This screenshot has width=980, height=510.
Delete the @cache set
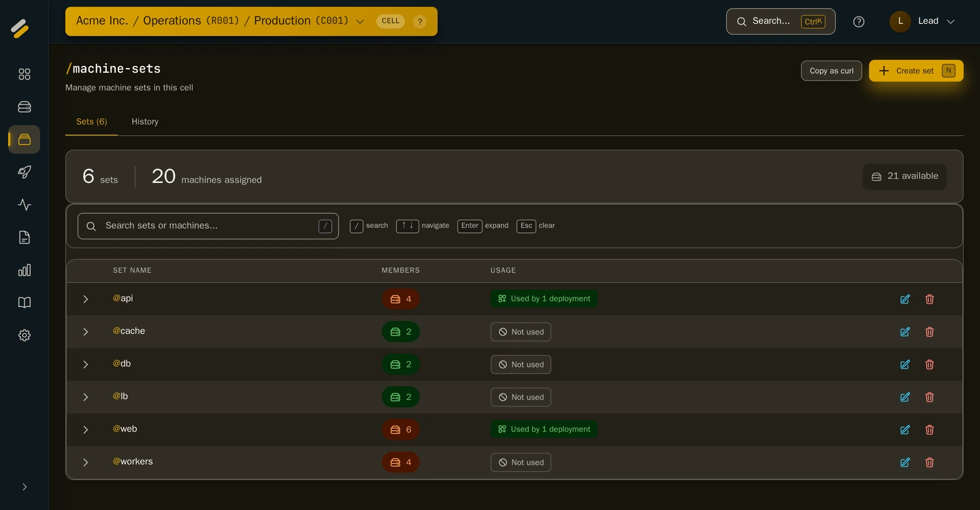click(x=930, y=332)
